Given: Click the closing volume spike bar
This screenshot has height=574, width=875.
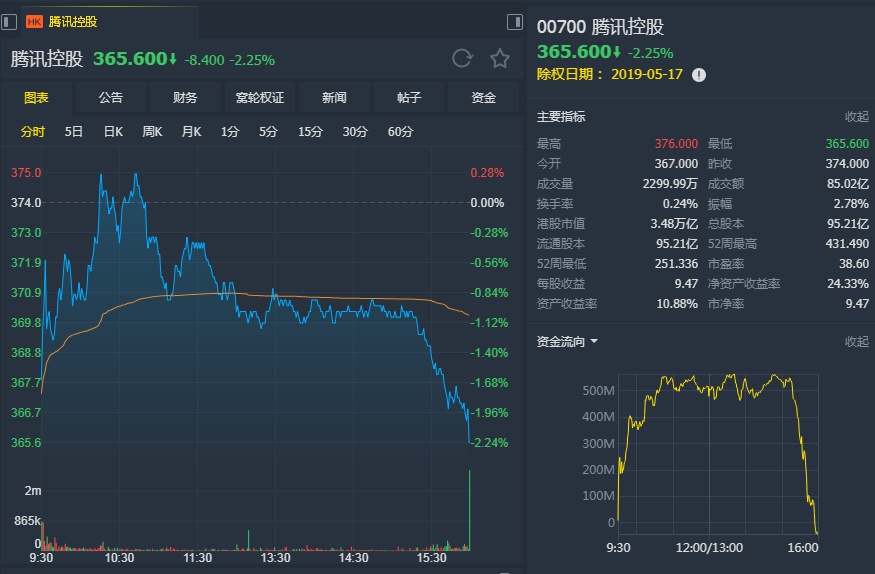Looking at the screenshot, I should coord(469,510).
